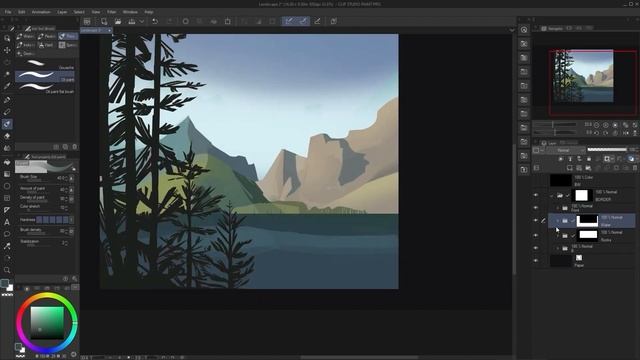This screenshot has width=640, height=360.
Task: Select the Pen tool in toolbox
Action: point(7,100)
